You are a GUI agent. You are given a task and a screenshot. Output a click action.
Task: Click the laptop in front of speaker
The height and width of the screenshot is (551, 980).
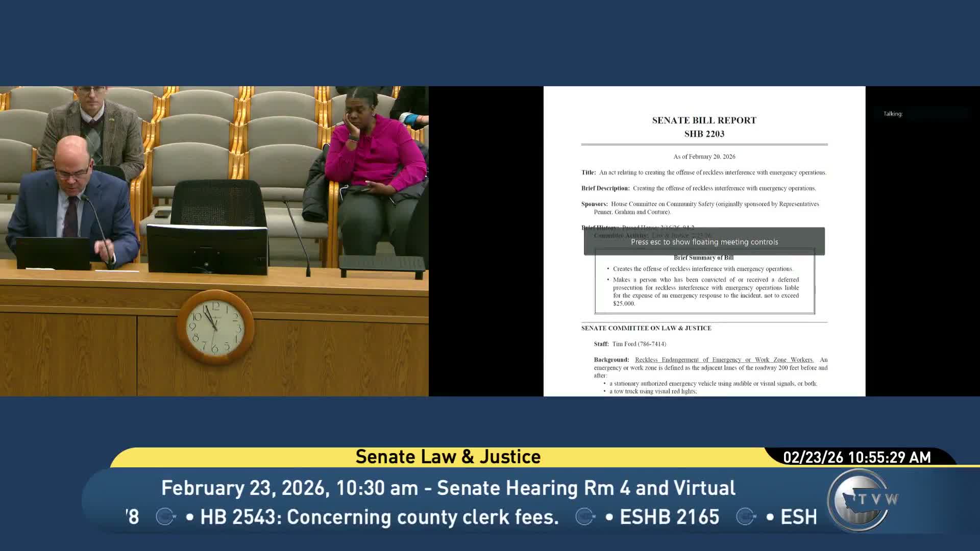53,253
